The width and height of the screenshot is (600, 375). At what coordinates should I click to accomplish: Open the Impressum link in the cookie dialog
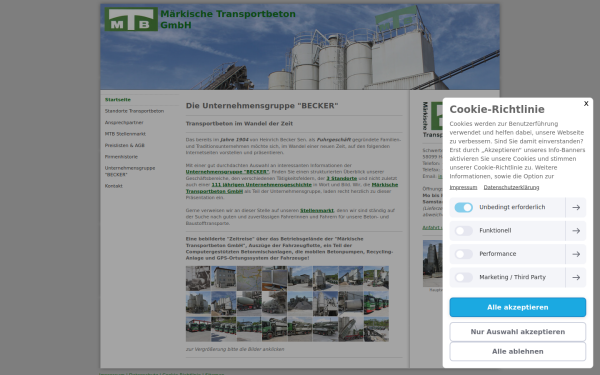(x=463, y=188)
